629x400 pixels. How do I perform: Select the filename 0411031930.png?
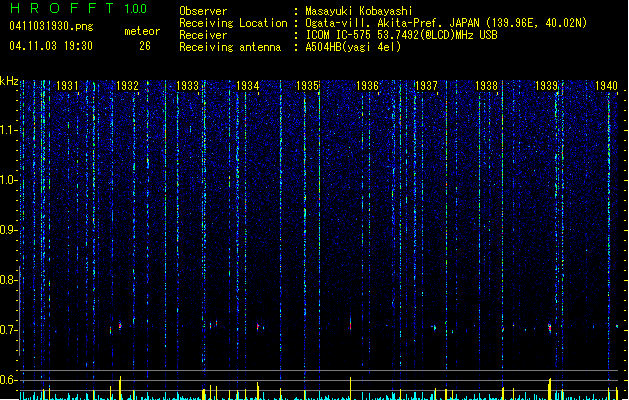(51, 26)
